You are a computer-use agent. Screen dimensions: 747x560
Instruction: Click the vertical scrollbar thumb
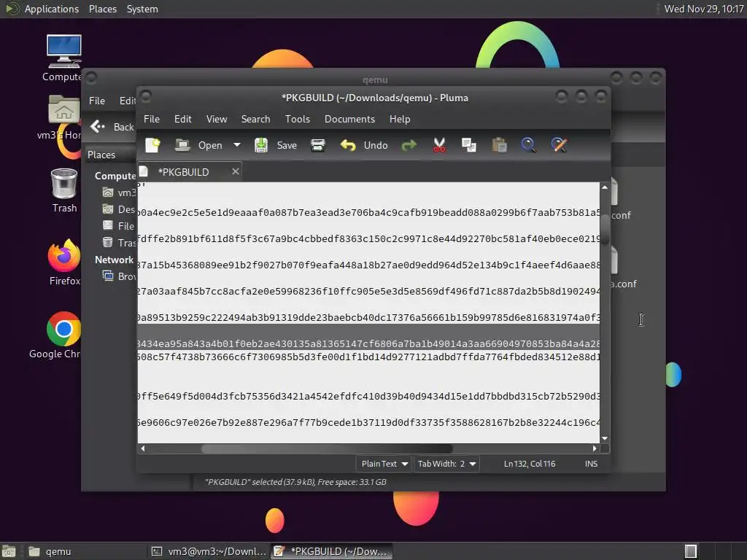click(605, 230)
